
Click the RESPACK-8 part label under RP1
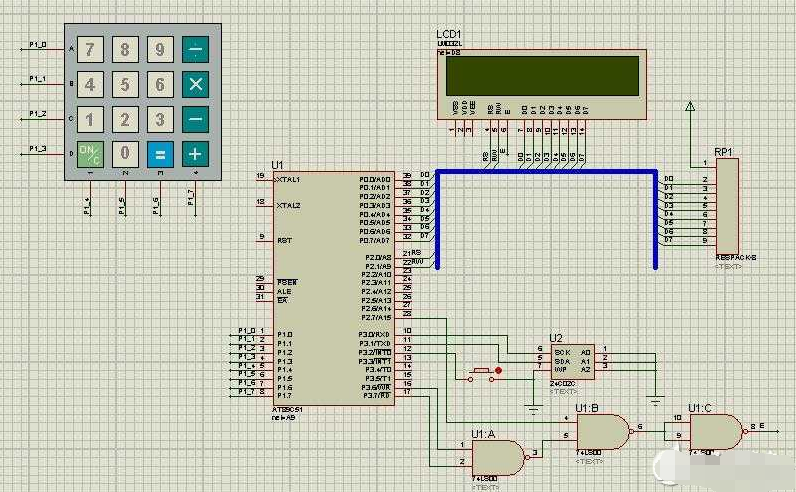736,258
